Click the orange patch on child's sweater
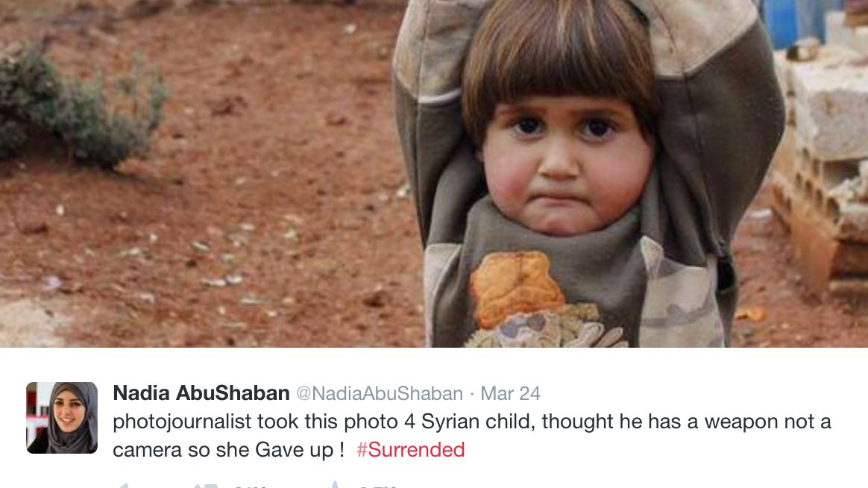 click(x=515, y=288)
